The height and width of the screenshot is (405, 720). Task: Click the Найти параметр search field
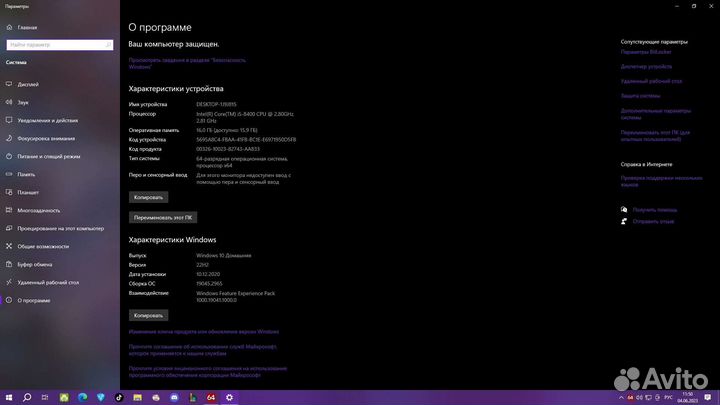click(x=60, y=45)
